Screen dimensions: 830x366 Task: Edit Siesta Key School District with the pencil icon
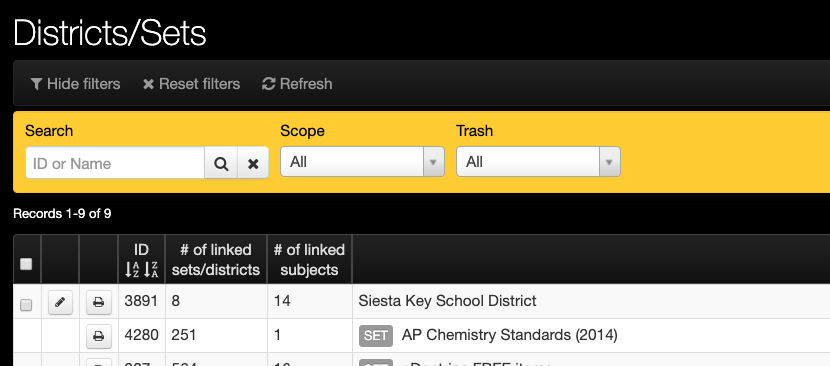click(60, 302)
